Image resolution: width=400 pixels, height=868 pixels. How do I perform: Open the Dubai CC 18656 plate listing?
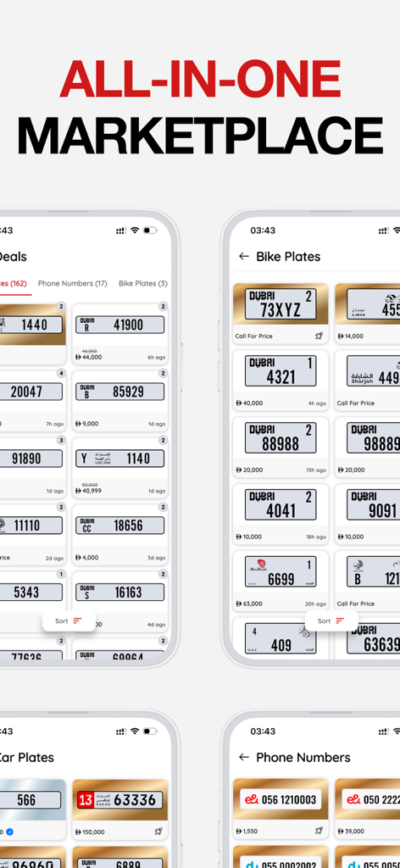120,535
